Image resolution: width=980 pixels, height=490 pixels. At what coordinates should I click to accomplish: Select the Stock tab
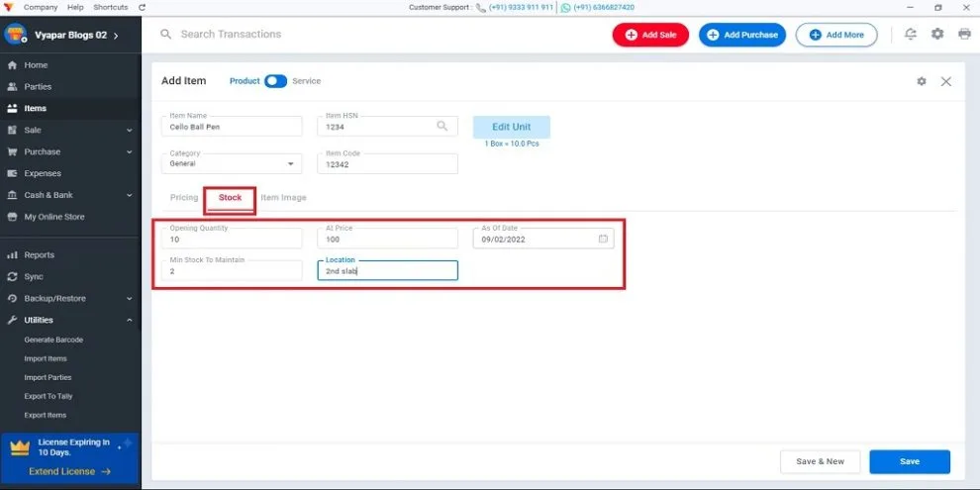coord(230,198)
